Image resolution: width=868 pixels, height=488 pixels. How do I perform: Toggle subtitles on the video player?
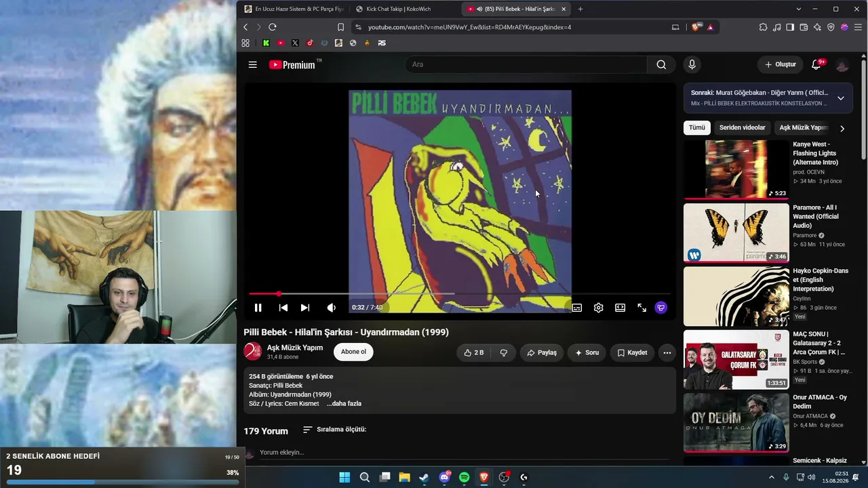click(x=576, y=308)
